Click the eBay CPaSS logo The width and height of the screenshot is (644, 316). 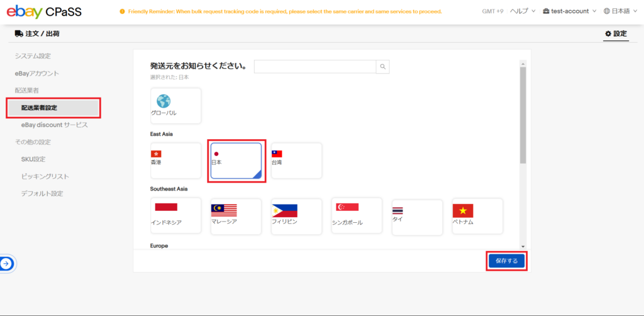pyautogui.click(x=44, y=11)
